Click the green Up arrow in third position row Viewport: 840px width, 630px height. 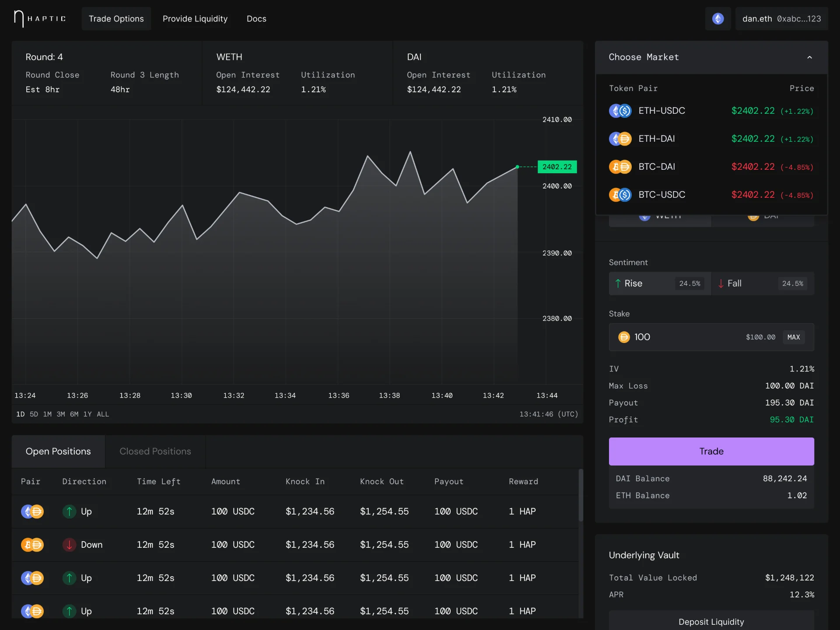[x=69, y=578]
